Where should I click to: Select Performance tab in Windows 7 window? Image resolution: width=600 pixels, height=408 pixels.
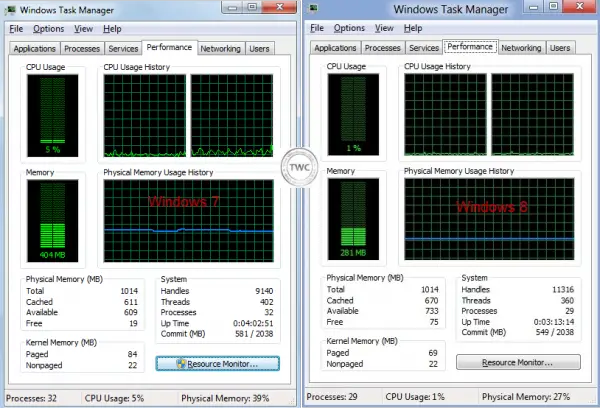[x=169, y=47]
